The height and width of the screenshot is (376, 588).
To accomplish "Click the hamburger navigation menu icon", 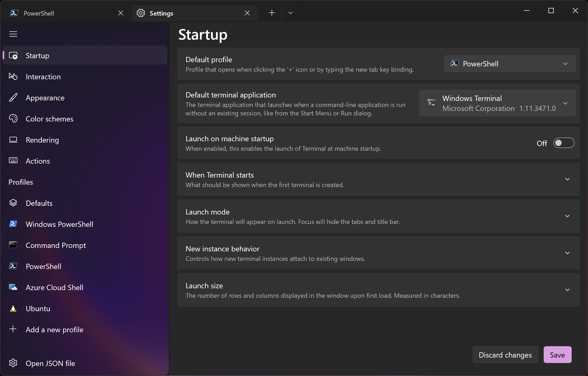I will [13, 34].
